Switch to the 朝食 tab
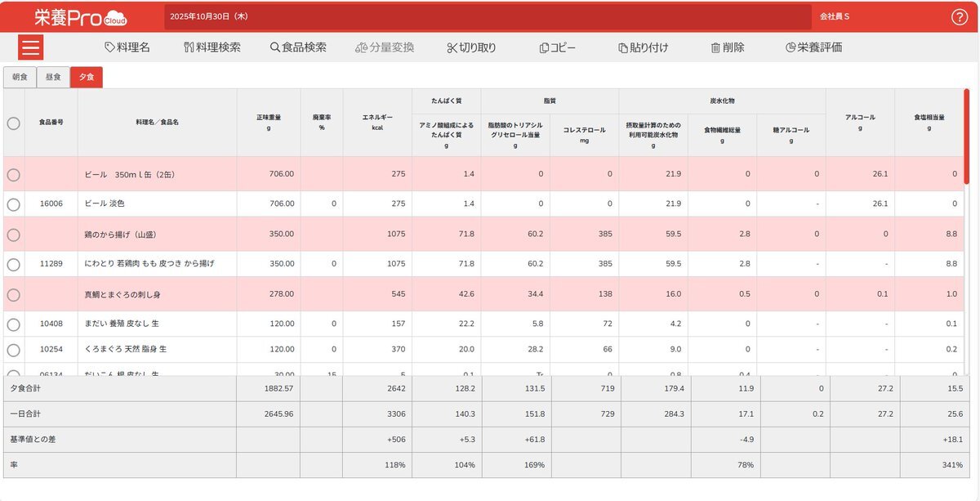 20,77
